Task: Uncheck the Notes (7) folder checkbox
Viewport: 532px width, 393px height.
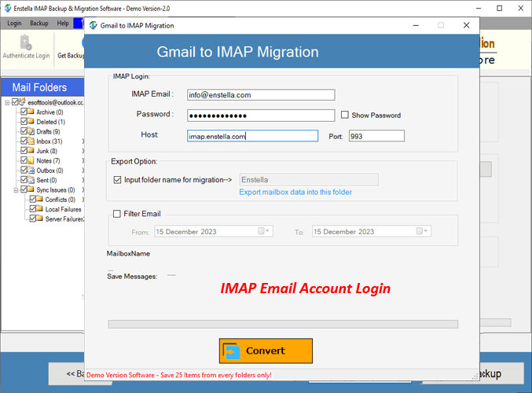Action: tap(24, 160)
